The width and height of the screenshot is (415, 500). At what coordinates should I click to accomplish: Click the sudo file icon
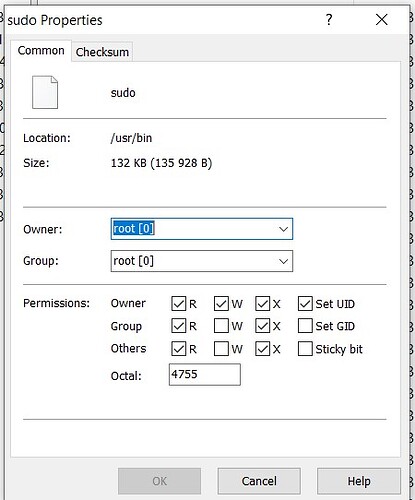click(x=45, y=92)
